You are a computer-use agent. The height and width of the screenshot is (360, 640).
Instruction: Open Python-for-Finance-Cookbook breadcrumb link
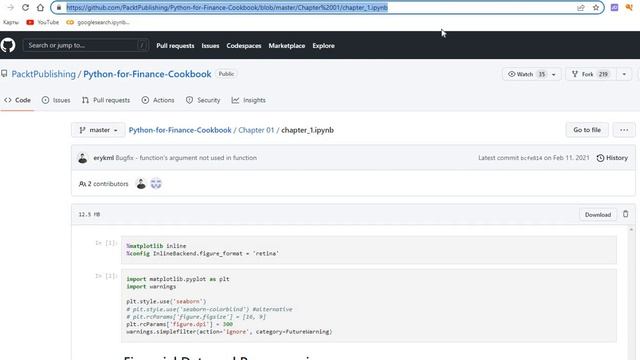[x=180, y=130]
